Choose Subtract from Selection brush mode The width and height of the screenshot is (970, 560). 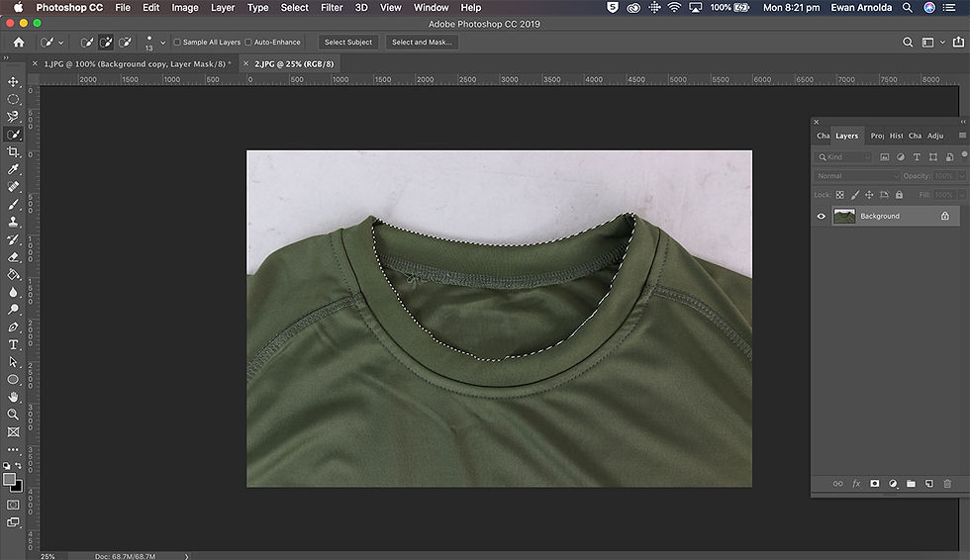point(125,42)
